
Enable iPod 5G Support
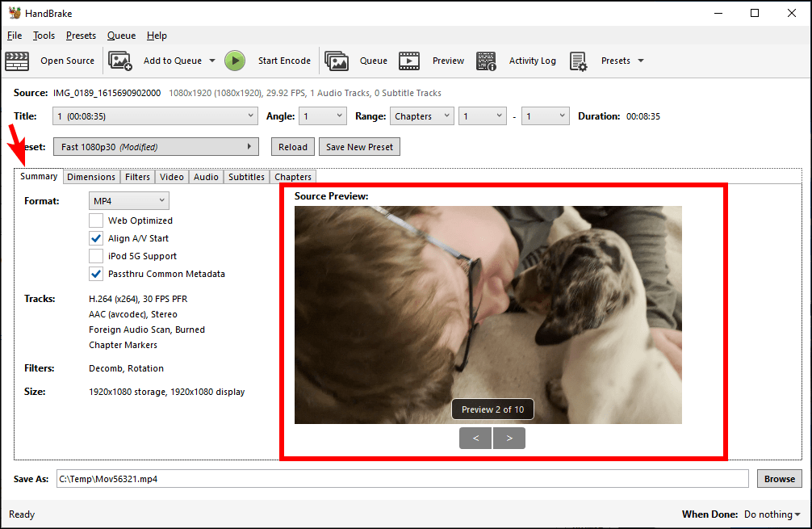(96, 255)
